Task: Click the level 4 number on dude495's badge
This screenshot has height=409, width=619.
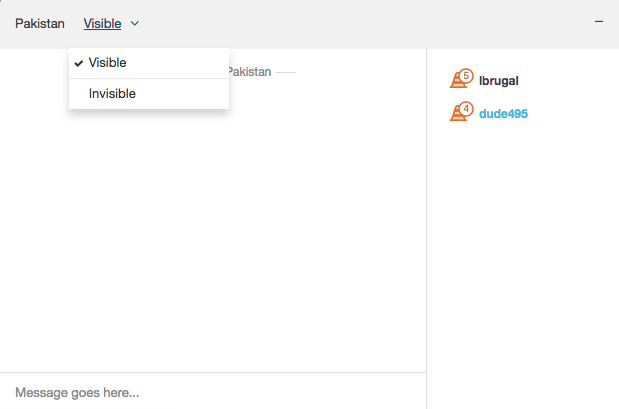Action: click(466, 108)
